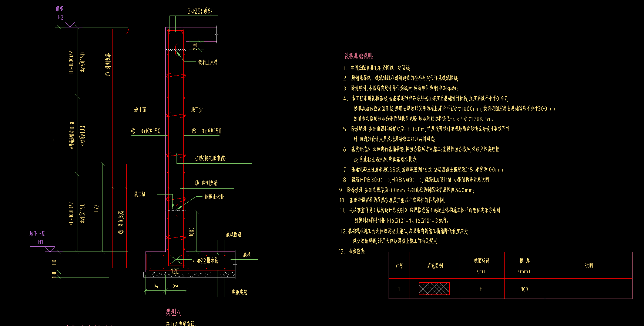This screenshot has height=326, width=644.
Task: Select the '筏板基础说明' heading text
Action: pos(359,56)
